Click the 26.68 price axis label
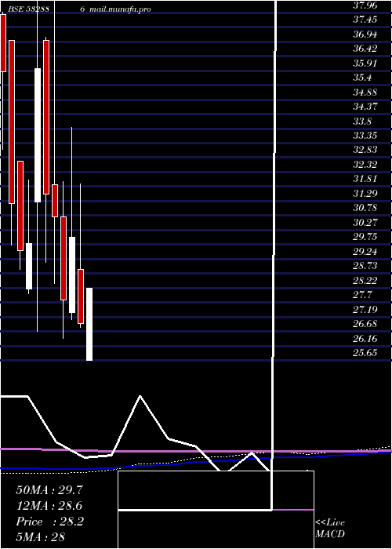 [365, 324]
